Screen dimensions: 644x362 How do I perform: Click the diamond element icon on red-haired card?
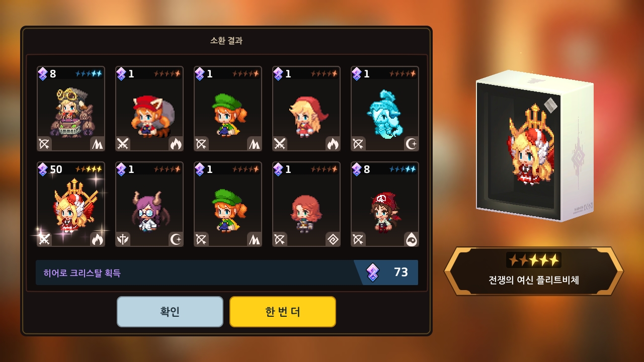pos(333,239)
